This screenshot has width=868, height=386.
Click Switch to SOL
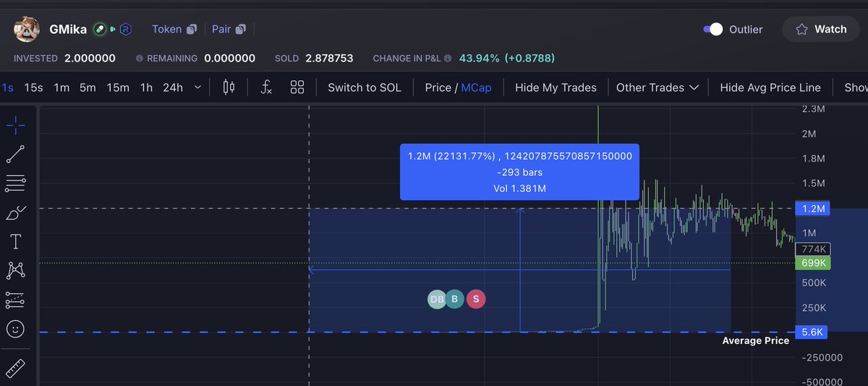pyautogui.click(x=365, y=88)
